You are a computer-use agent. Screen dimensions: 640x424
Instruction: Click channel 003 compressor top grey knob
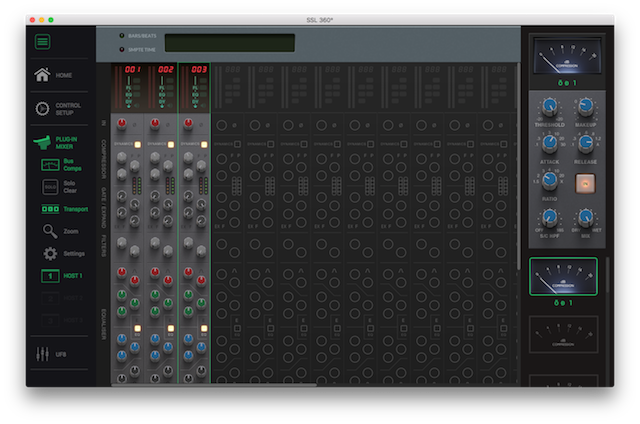pyautogui.click(x=188, y=157)
